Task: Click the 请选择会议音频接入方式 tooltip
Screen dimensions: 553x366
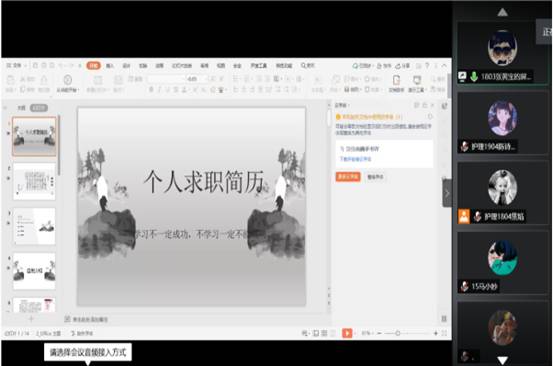Action: 88,352
